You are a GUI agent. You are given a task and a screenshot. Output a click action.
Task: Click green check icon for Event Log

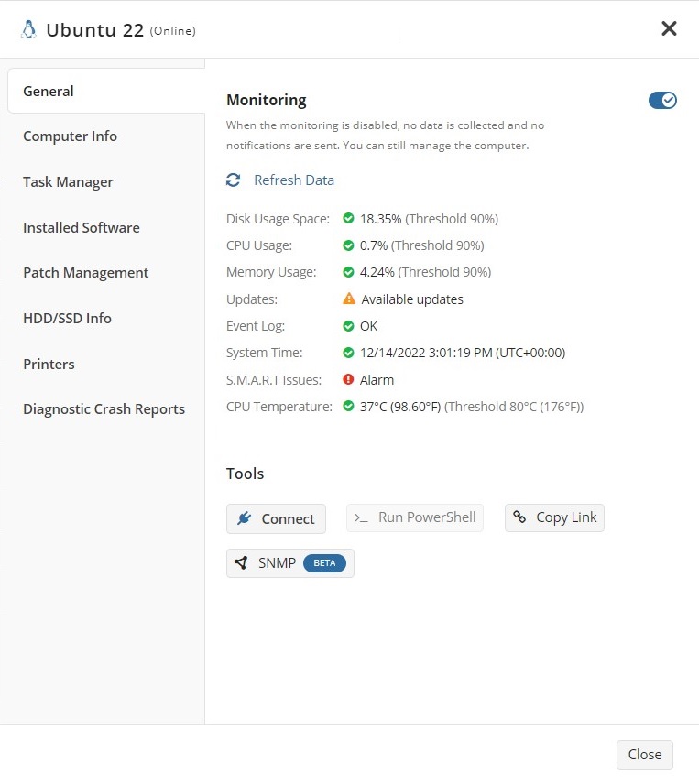tap(348, 326)
